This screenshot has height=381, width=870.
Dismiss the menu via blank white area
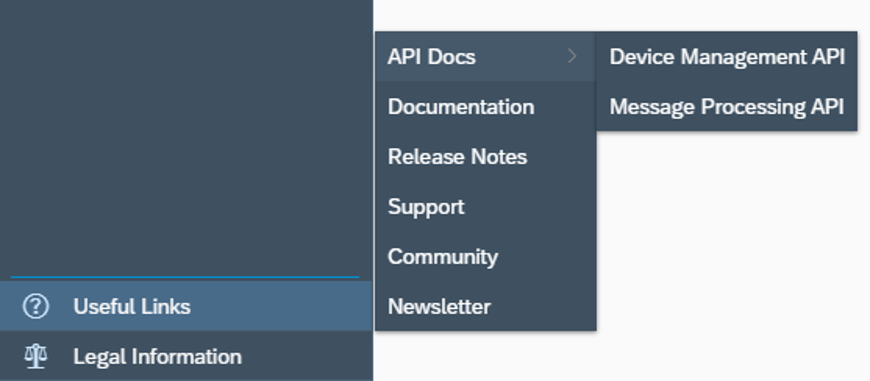point(732,250)
